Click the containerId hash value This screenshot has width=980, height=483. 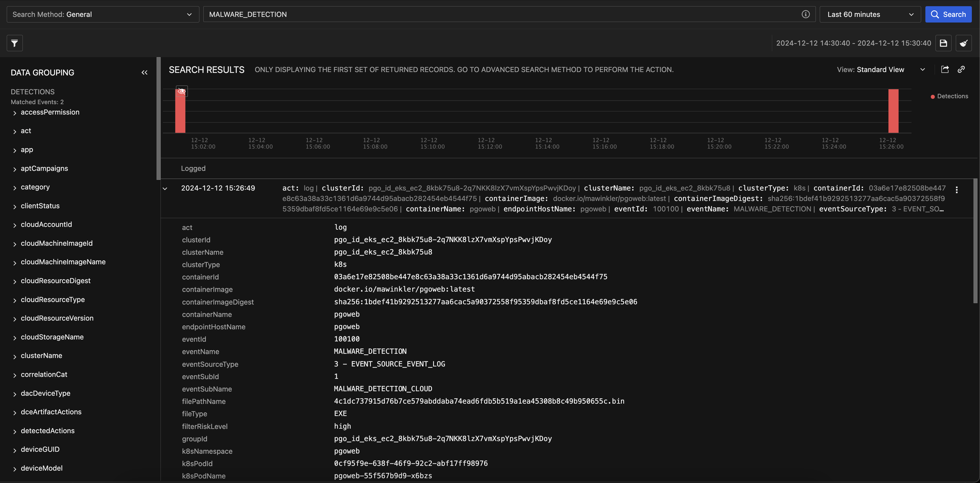click(x=471, y=276)
